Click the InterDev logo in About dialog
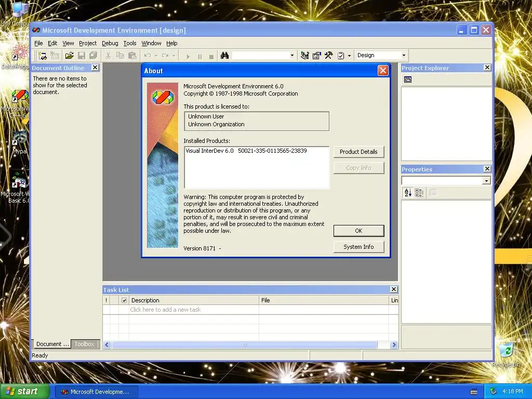Viewport: 532px width, 399px height. (x=163, y=97)
